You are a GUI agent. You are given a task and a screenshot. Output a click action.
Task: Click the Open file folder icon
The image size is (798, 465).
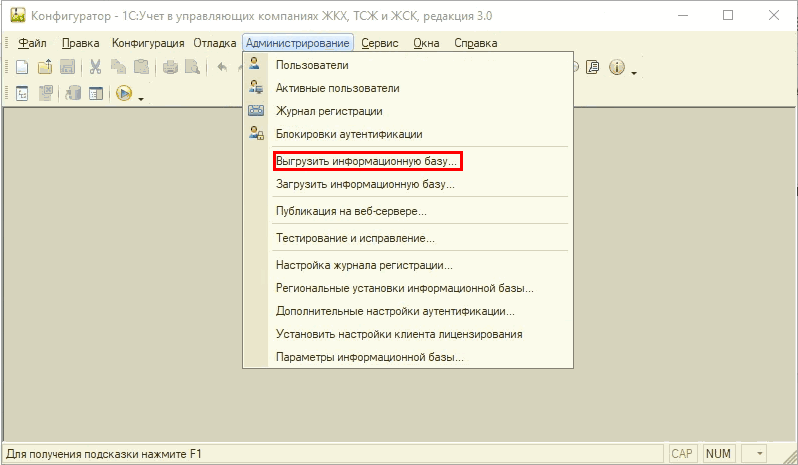coord(45,67)
